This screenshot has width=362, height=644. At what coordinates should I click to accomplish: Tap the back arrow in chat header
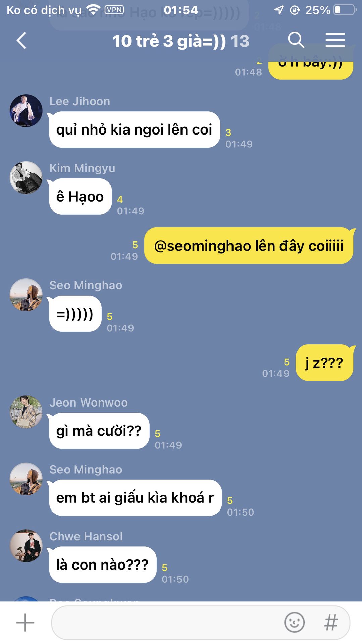tap(21, 41)
